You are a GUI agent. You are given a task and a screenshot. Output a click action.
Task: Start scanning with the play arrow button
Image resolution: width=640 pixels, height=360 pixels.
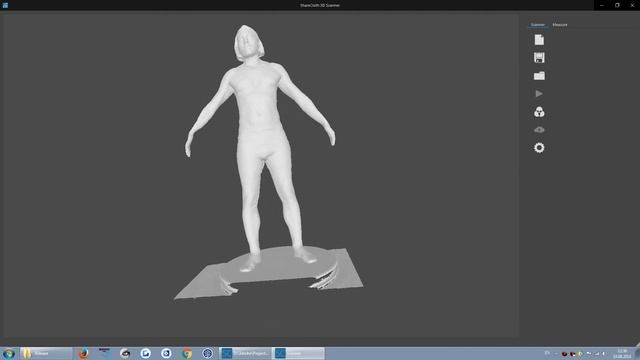[539, 94]
